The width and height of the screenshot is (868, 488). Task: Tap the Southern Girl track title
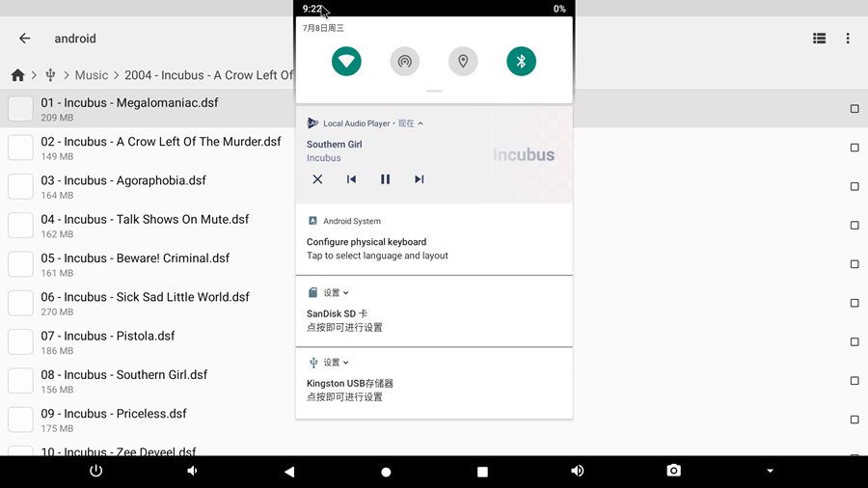coord(335,144)
